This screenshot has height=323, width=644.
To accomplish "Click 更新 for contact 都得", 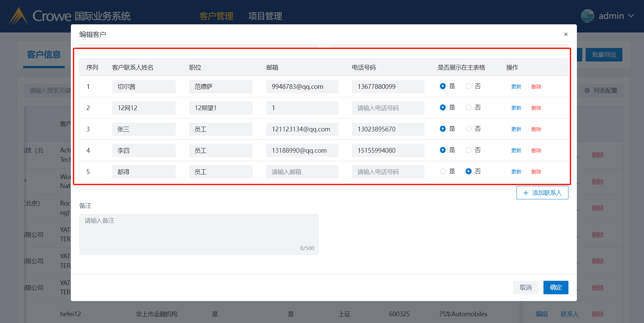I will (516, 172).
